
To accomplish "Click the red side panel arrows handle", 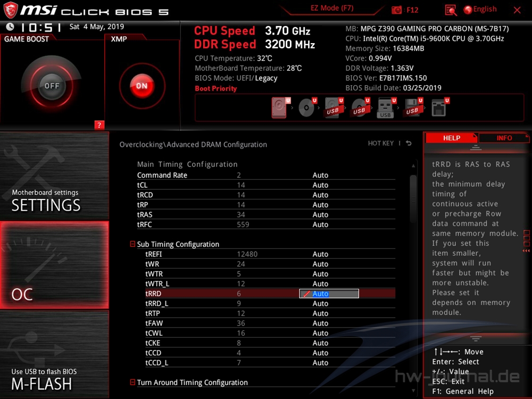I will [526, 251].
